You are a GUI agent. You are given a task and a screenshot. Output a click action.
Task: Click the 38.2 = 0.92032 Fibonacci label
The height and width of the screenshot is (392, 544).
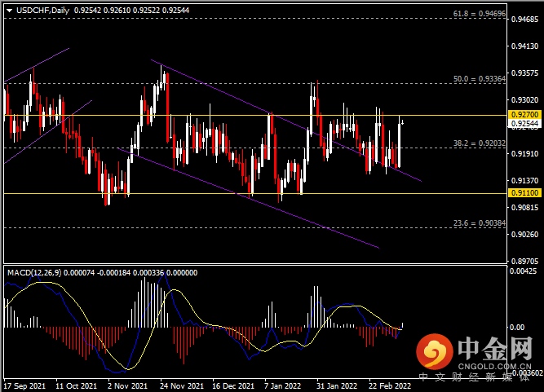pos(476,143)
